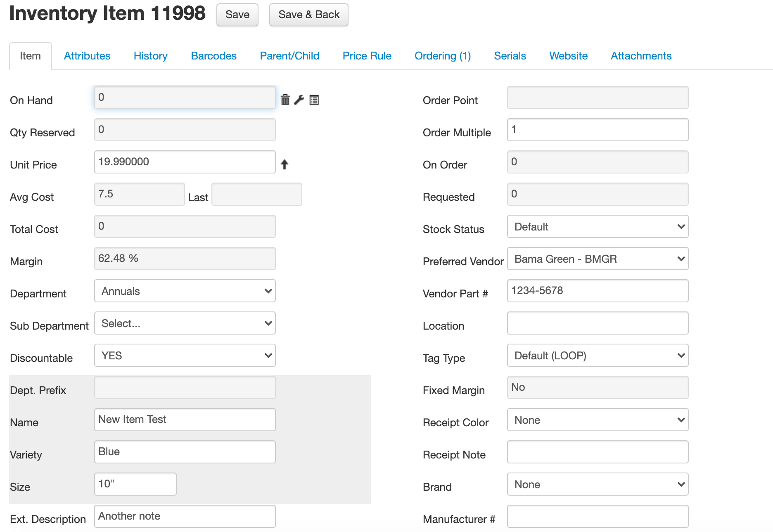This screenshot has height=532, width=773.
Task: Click the trash icon beside On Hand
Action: (285, 100)
